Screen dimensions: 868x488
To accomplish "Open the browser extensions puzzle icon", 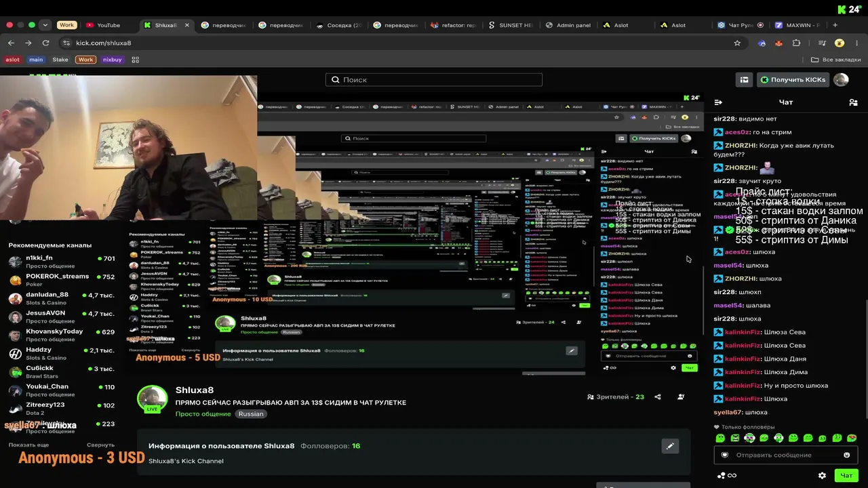I will [796, 43].
